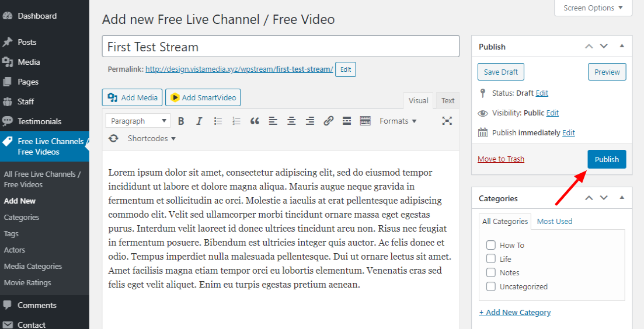Viewport: 644px width, 329px height.
Task: Expand the Shortcodes dropdown menu
Action: click(x=151, y=139)
